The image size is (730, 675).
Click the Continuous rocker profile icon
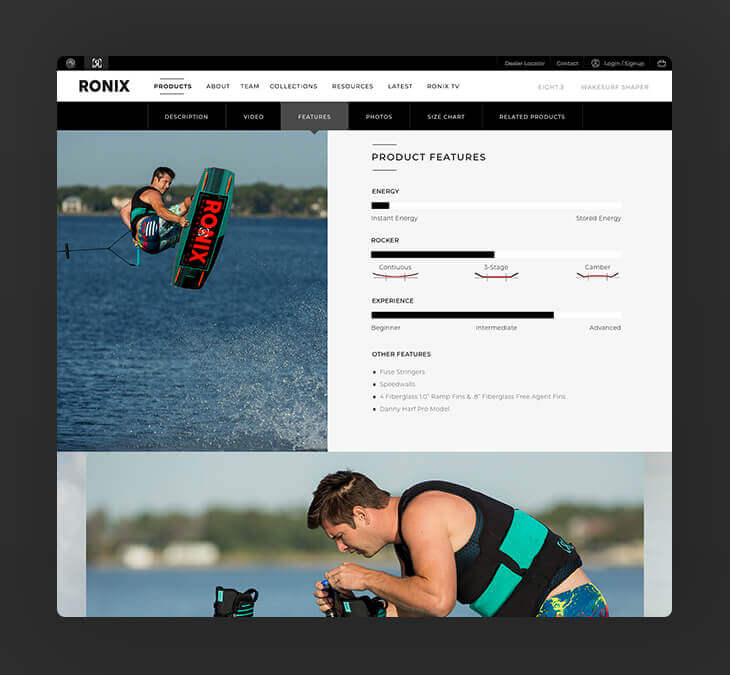[x=395, y=276]
